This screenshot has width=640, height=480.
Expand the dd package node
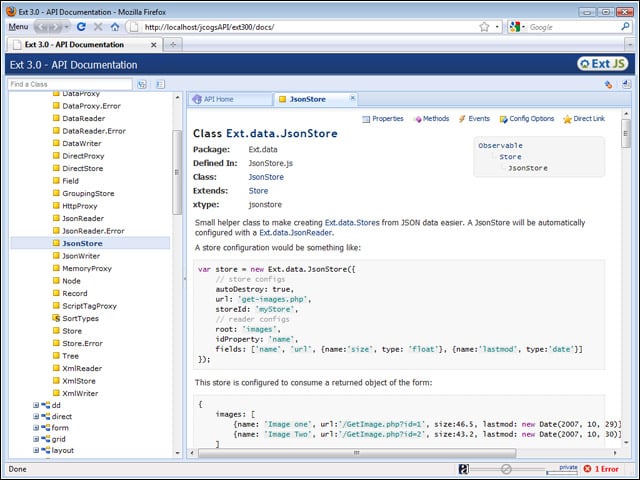point(36,405)
